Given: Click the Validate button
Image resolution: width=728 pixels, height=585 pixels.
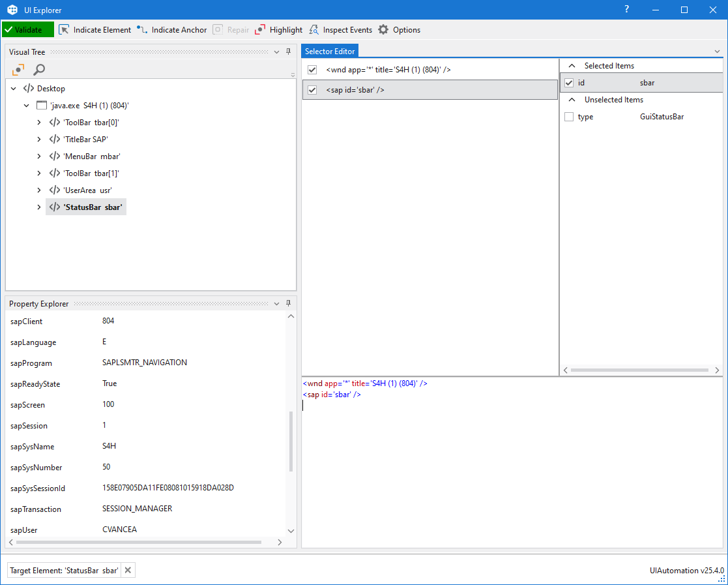Looking at the screenshot, I should pyautogui.click(x=27, y=29).
